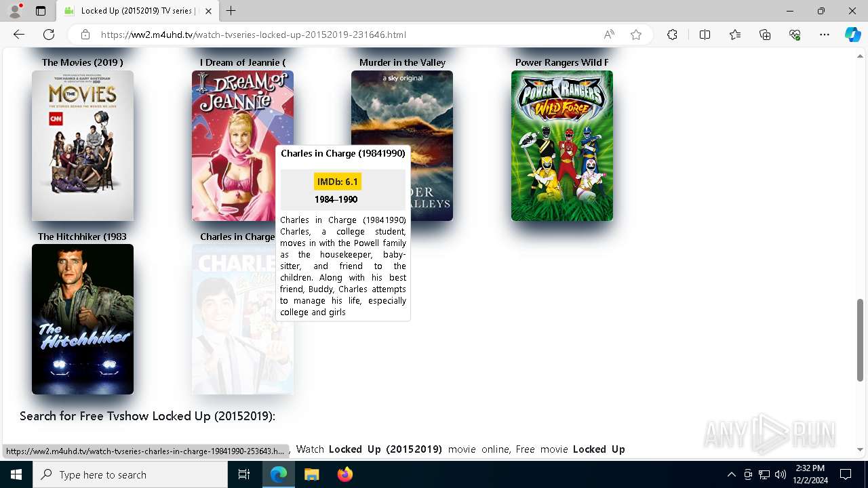Click the Search for Free Tvshow heading
Viewport: 868px width, 488px height.
(x=147, y=415)
